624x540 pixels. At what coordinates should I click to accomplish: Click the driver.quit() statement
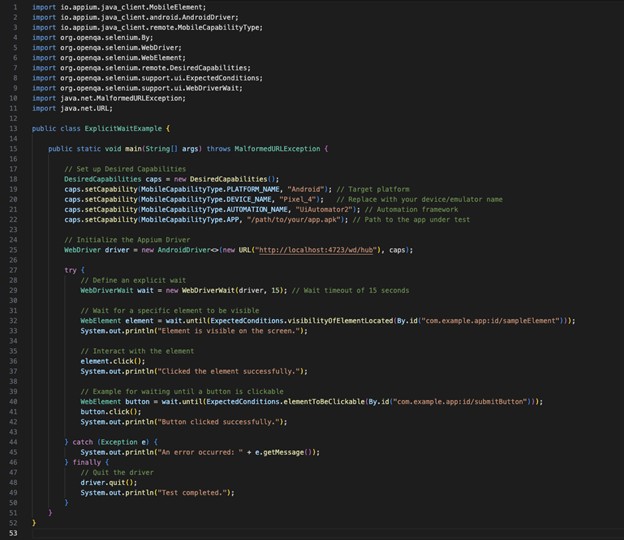(109, 483)
